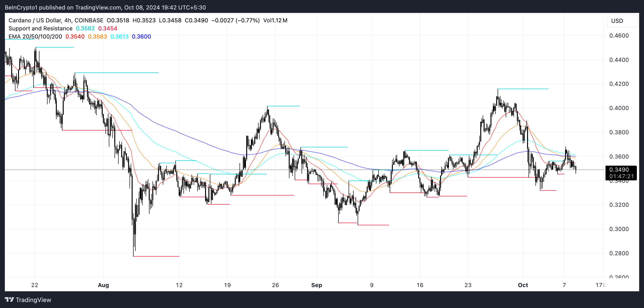Click the current price label 0.3490
Screen dimensions: 644x308
click(x=619, y=170)
